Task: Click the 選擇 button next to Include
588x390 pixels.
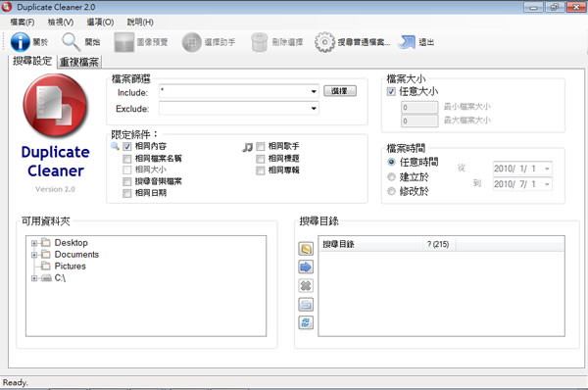Action: click(340, 91)
